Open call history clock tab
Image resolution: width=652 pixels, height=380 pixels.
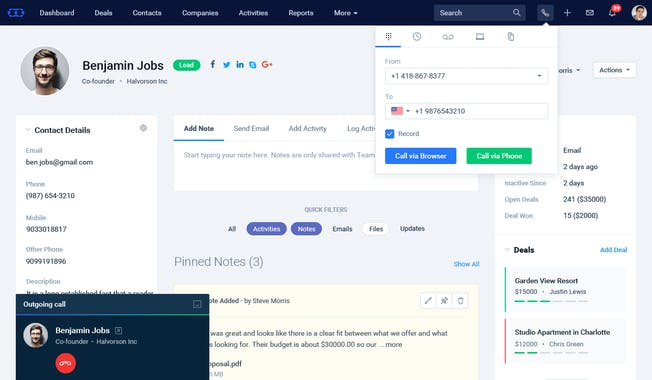pos(417,37)
